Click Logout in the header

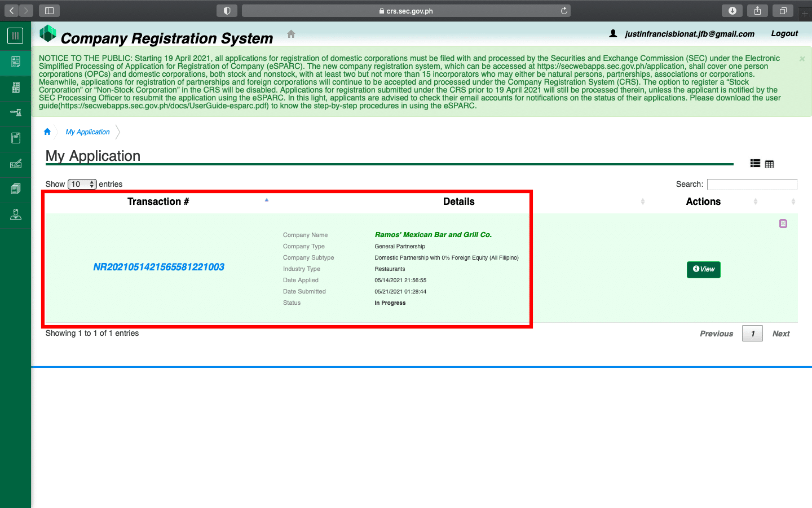pos(784,34)
